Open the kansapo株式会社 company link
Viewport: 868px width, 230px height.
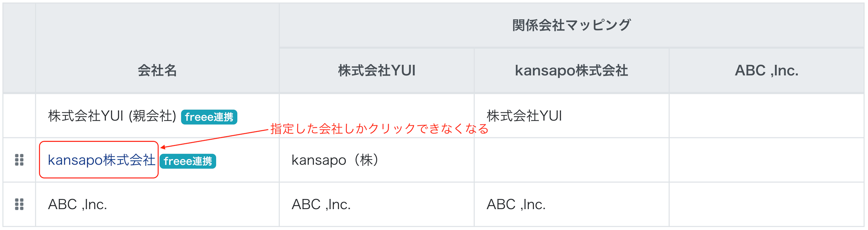(101, 160)
